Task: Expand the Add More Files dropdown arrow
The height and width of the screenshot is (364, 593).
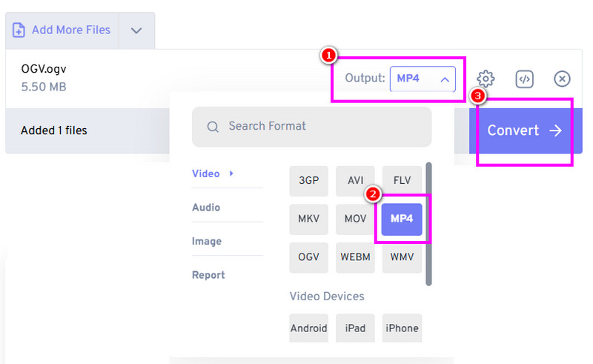Action: [136, 30]
